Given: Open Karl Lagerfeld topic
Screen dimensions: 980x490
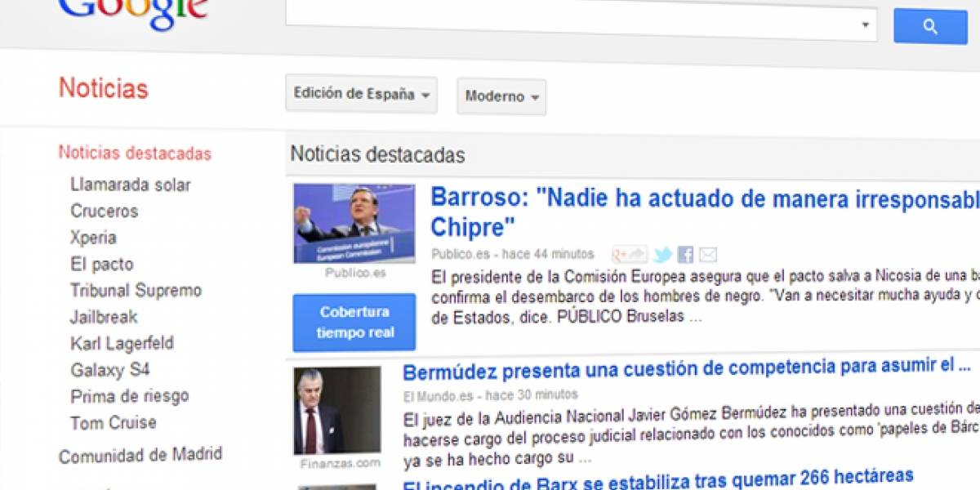Looking at the screenshot, I should click(122, 343).
